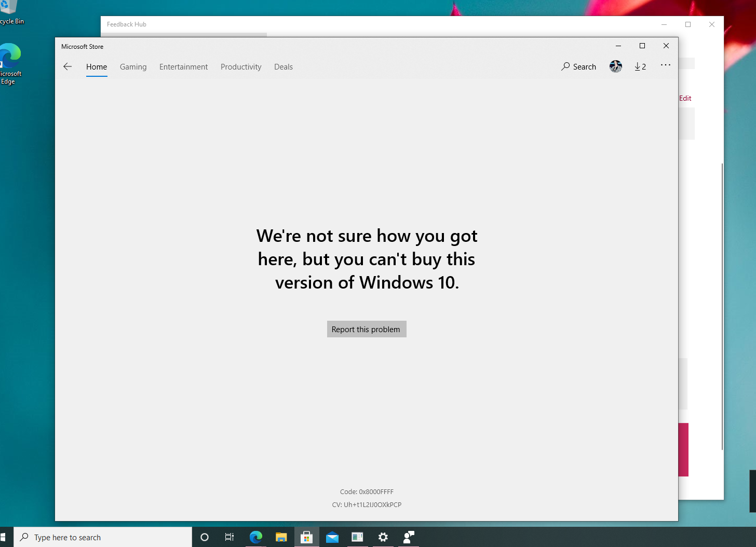This screenshot has width=756, height=547.
Task: Close the Feedback Hub window
Action: 712,24
